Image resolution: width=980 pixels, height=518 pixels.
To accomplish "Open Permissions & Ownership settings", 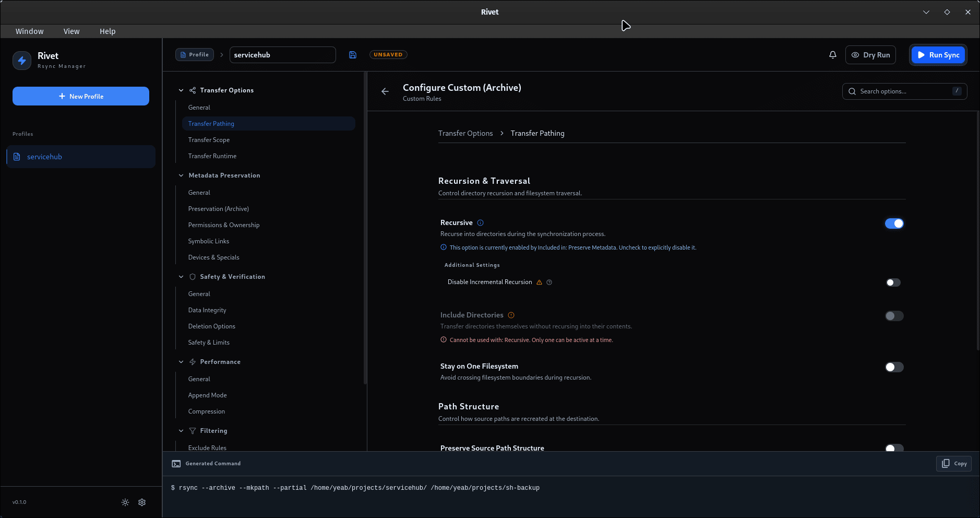I will [x=269, y=225].
